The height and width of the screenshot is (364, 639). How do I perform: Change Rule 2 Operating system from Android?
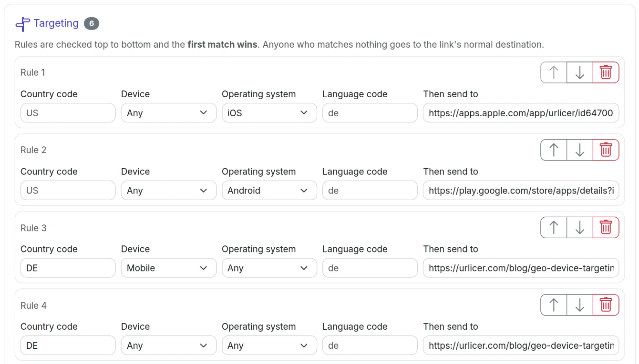click(x=269, y=191)
